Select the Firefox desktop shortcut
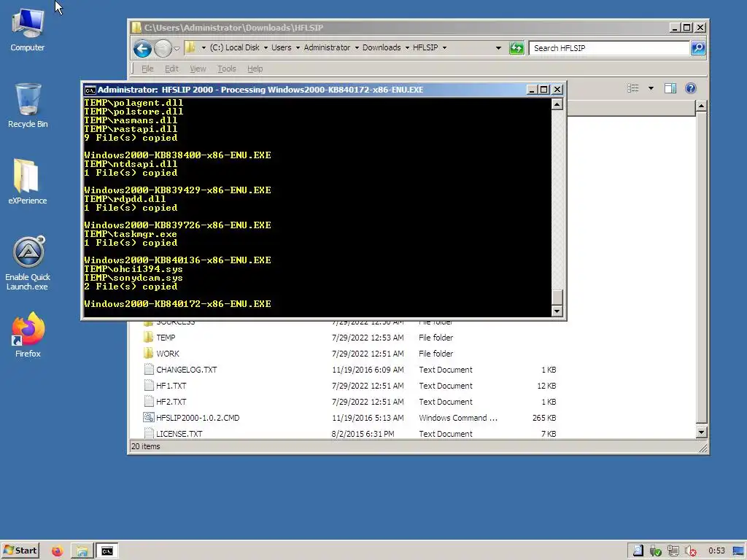 click(x=28, y=335)
